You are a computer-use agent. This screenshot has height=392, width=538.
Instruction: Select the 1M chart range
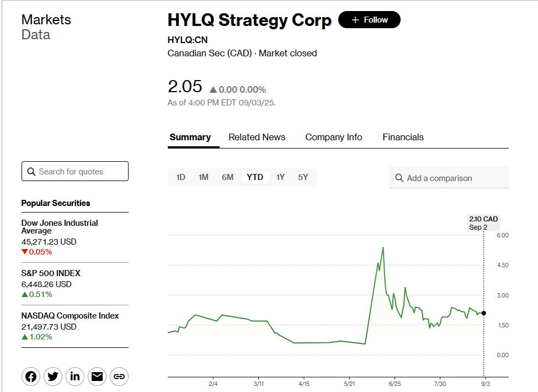[x=203, y=177]
